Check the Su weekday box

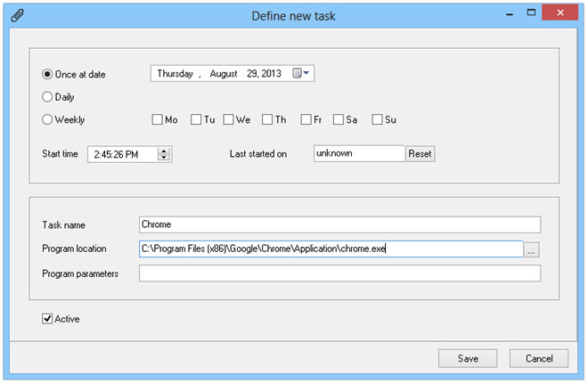[377, 119]
